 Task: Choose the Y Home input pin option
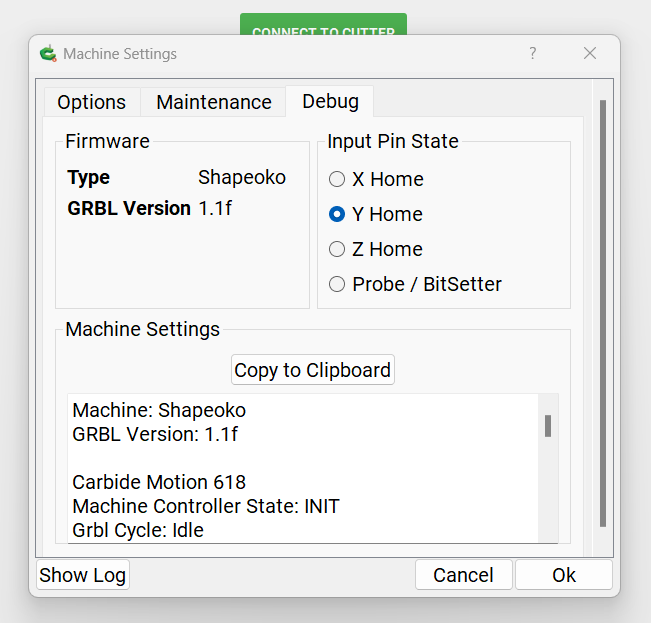(338, 215)
